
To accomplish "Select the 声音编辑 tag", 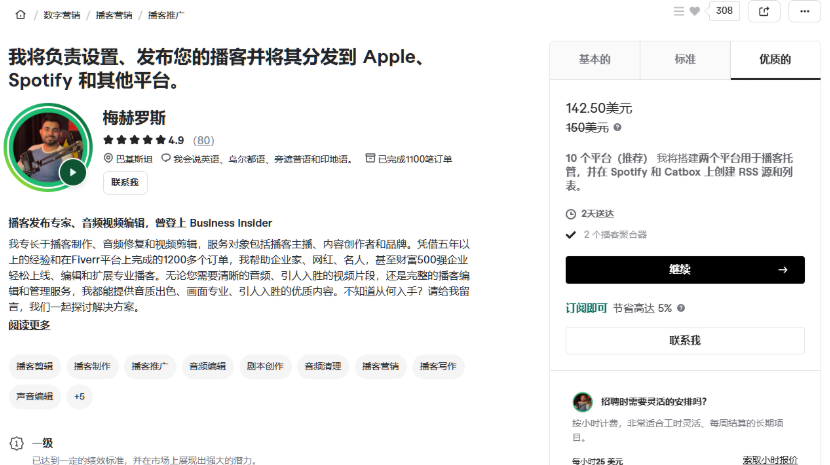I will [x=35, y=397].
